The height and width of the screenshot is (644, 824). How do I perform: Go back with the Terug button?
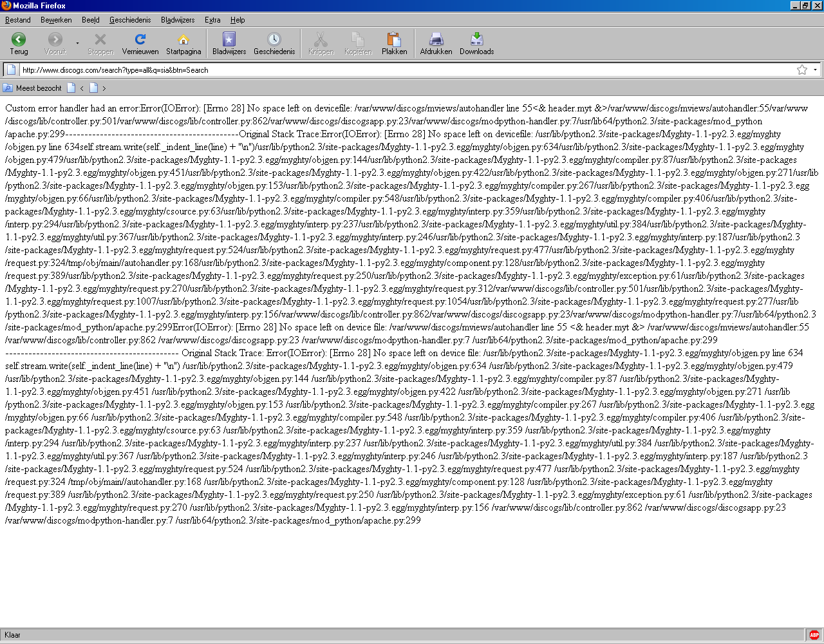click(19, 44)
